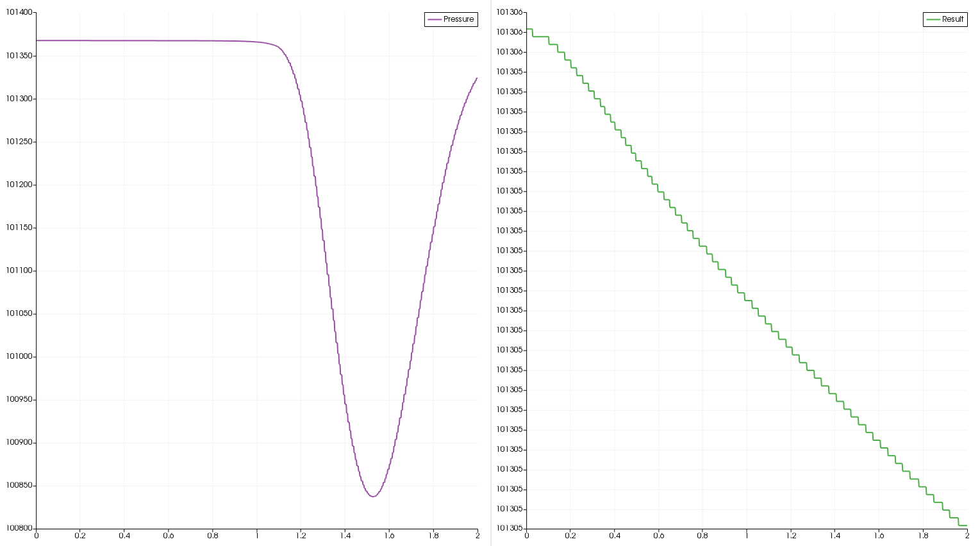Viewport: 980px width, 546px height.
Task: Click the Pressure legend text label
Action: 458,19
